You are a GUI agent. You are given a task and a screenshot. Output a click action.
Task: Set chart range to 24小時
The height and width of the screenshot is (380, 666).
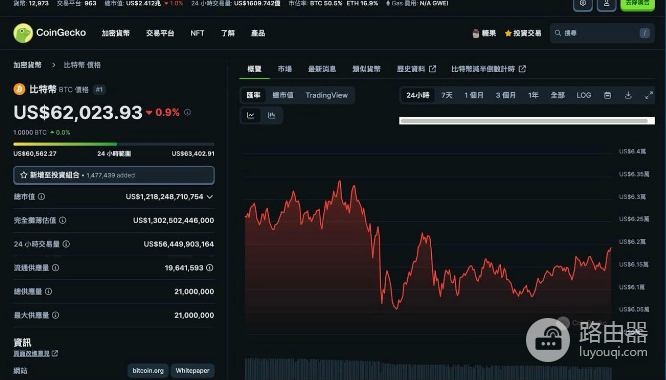(x=418, y=95)
